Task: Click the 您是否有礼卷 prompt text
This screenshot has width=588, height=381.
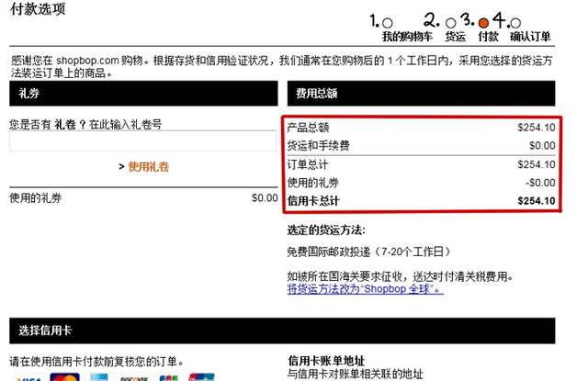Action: point(85,124)
